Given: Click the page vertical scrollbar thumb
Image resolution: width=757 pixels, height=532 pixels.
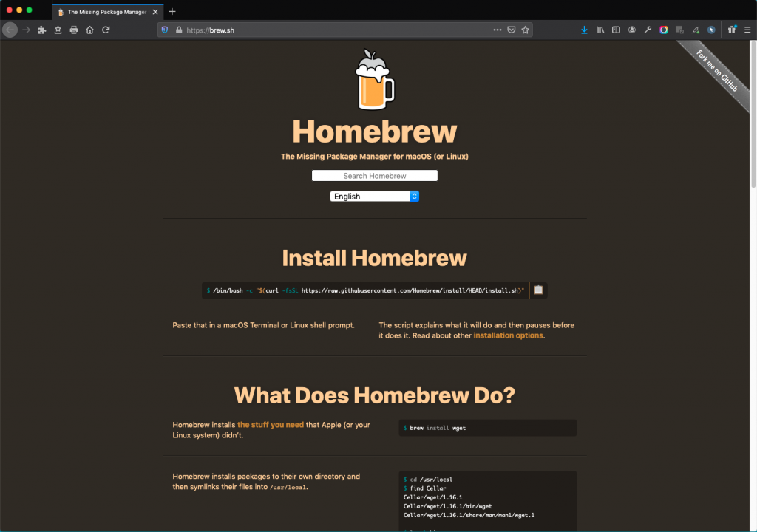Looking at the screenshot, I should coord(753,115).
